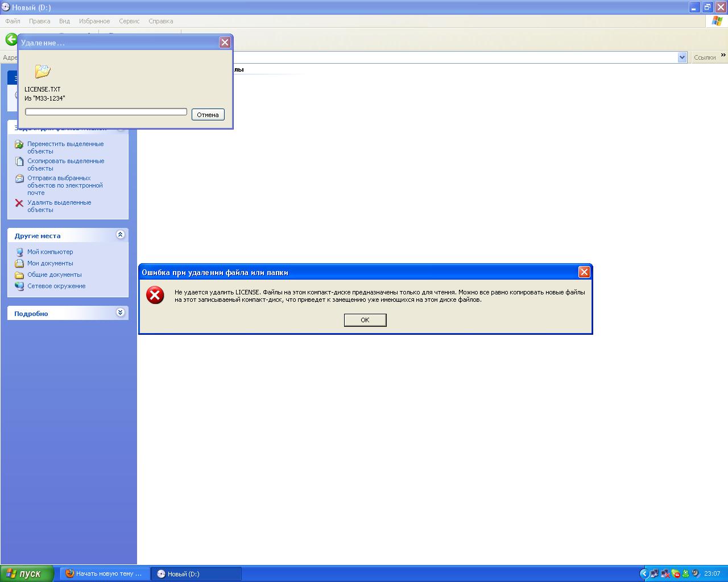Screen dimensions: 728x582
Task: Click the e-mail send objects icon
Action: coord(19,178)
